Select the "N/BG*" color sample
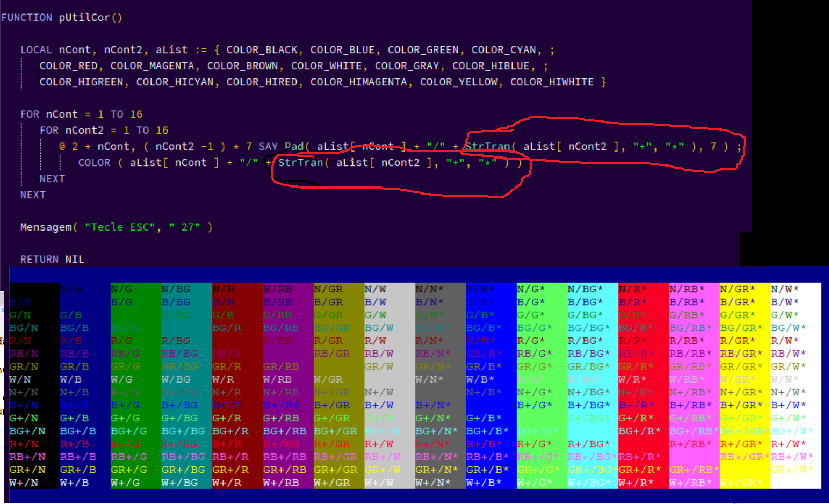The width and height of the screenshot is (829, 504). click(x=586, y=289)
